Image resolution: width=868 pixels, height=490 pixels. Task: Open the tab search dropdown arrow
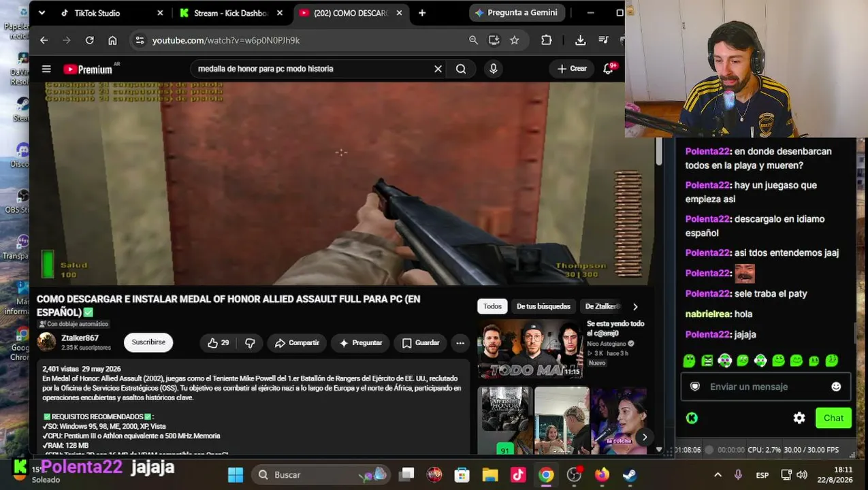click(42, 13)
